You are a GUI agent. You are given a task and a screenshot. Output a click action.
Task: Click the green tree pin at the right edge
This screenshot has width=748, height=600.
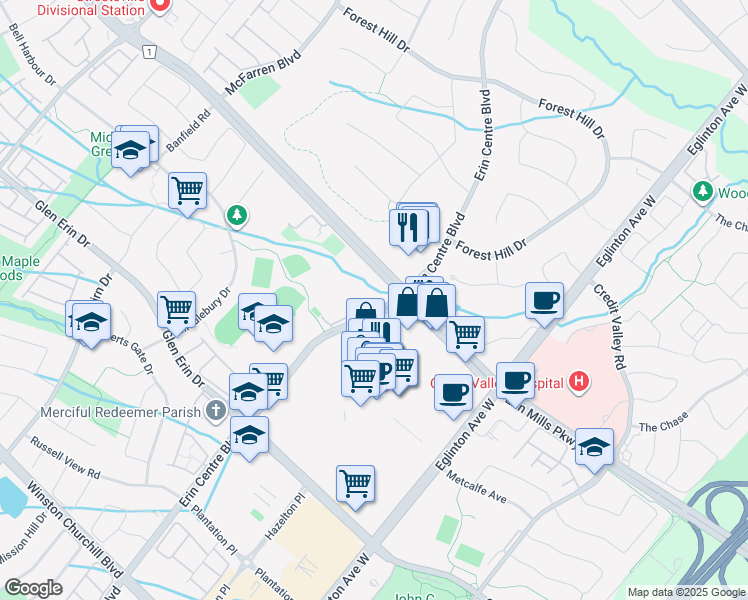tap(703, 192)
